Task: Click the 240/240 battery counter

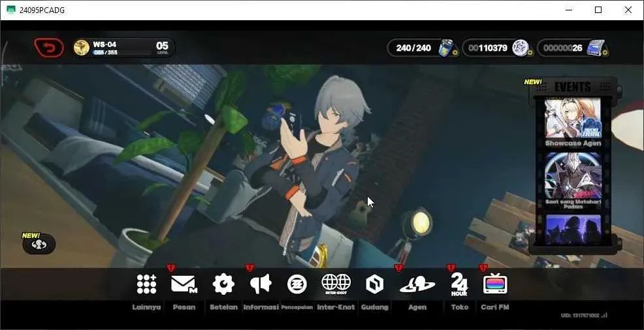Action: tap(413, 48)
